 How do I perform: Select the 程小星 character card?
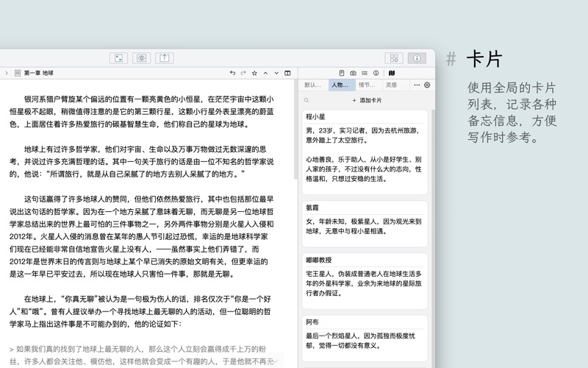365,147
